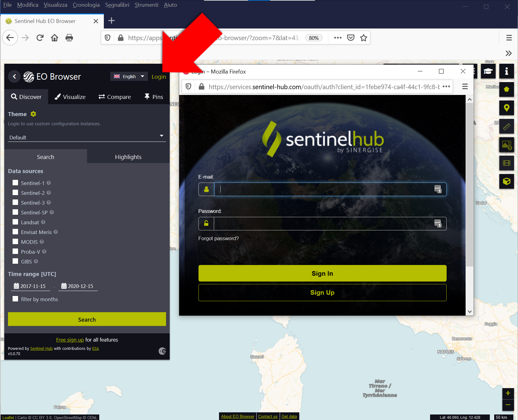Open a new browser tab with plus
Viewport: 518px width, 420px height.
click(x=112, y=21)
